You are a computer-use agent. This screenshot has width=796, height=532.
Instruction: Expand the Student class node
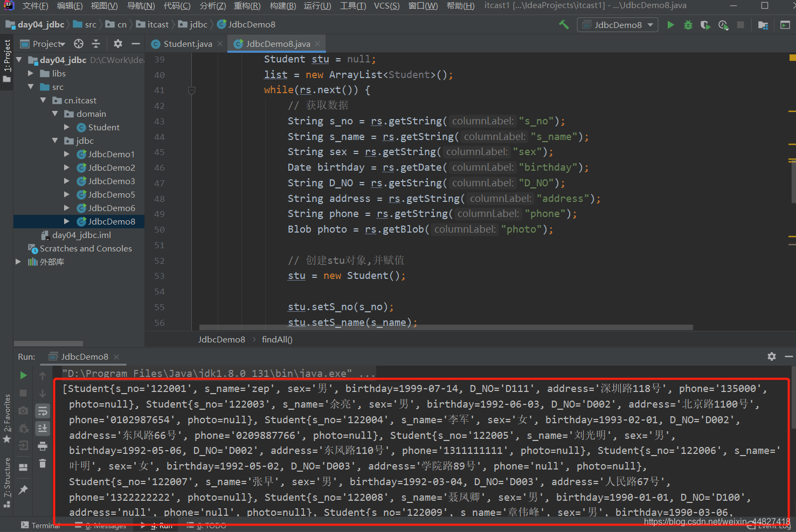click(67, 127)
